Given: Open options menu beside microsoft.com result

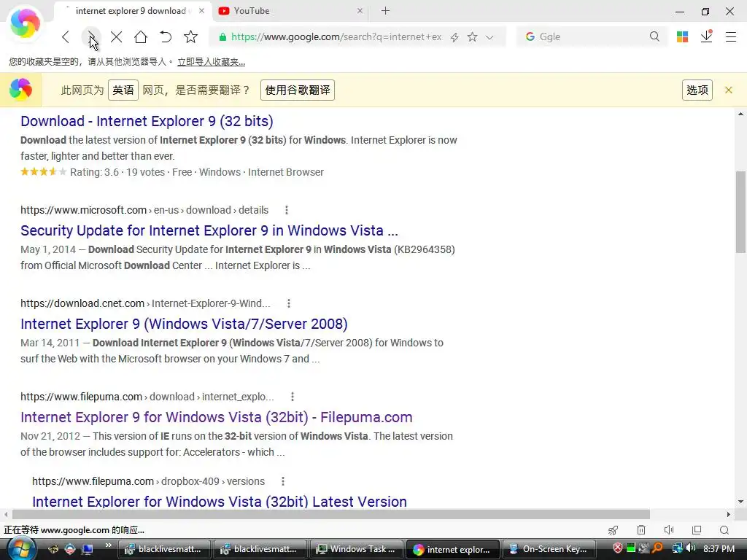Looking at the screenshot, I should click(286, 210).
